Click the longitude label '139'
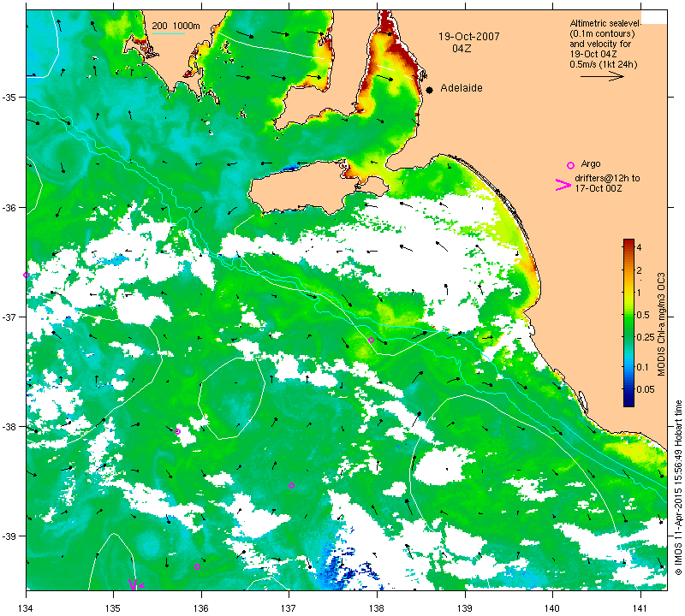685x616 pixels. tap(465, 607)
